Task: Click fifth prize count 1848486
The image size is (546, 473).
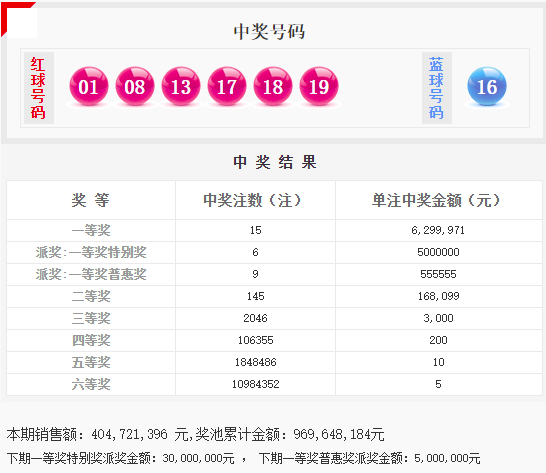Action: 256,362
